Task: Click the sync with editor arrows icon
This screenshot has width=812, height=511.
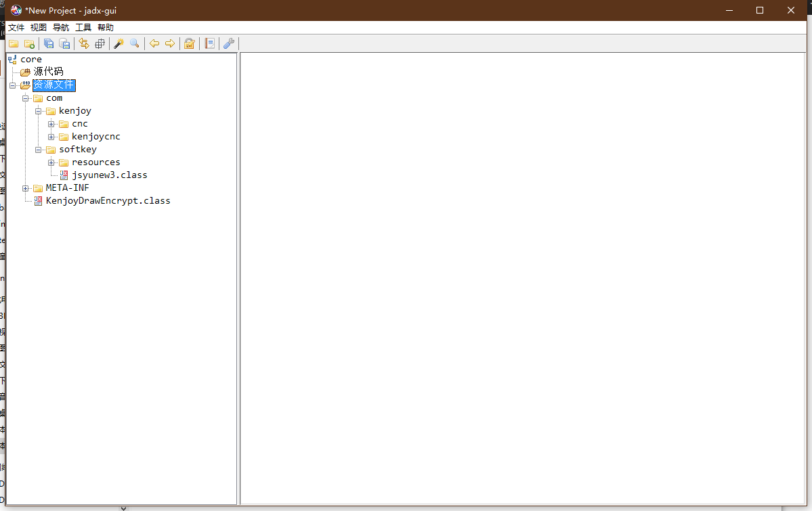Action: 84,44
